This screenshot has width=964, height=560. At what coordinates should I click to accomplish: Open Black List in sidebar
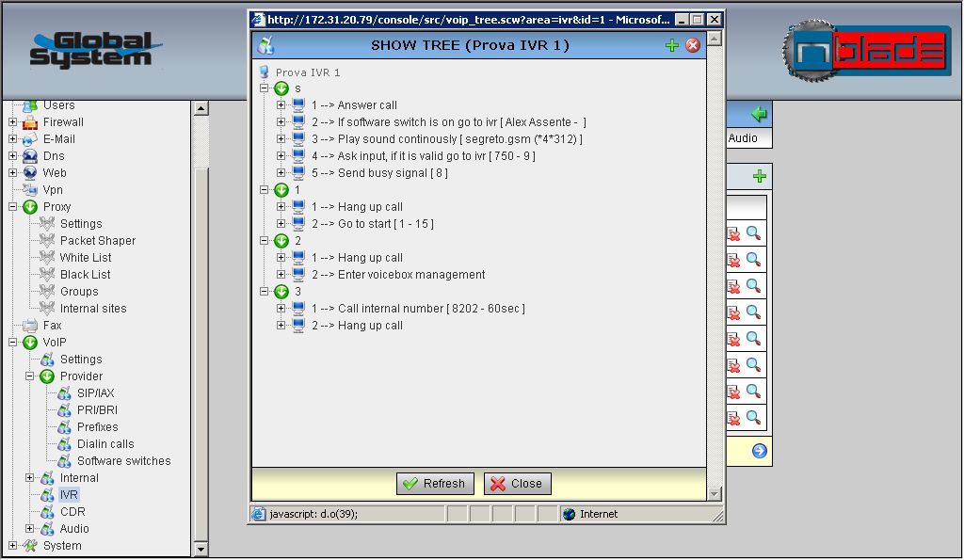click(86, 275)
